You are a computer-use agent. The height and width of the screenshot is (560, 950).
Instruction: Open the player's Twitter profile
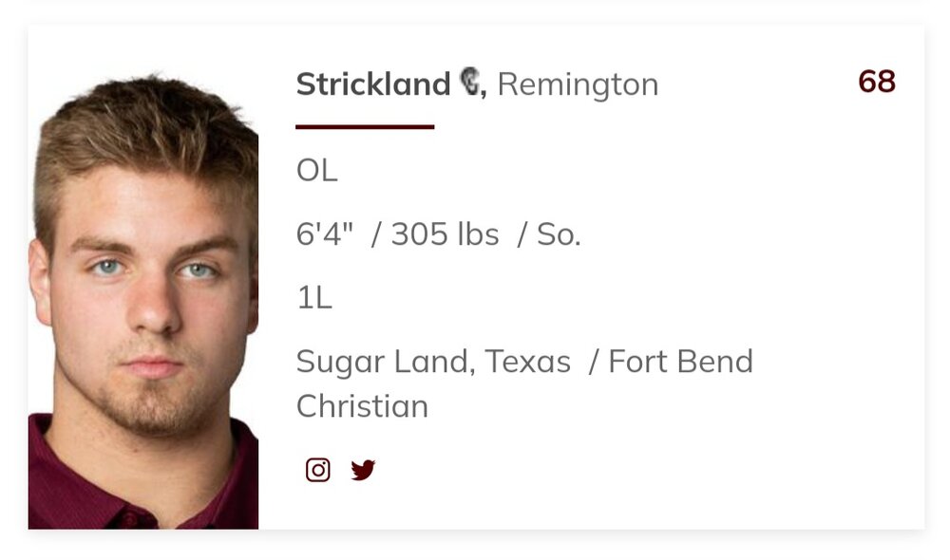[363, 470]
